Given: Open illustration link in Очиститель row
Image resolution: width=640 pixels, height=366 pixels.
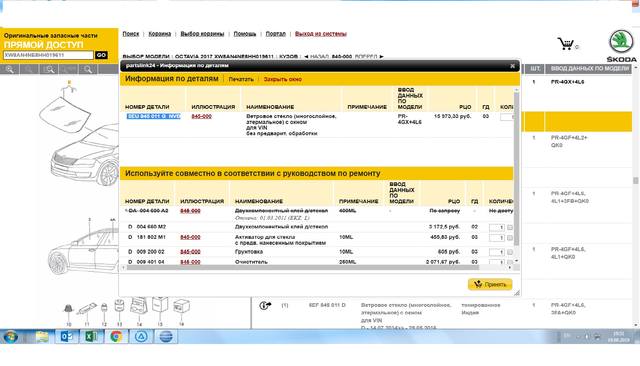Looking at the screenshot, I should click(x=190, y=262).
